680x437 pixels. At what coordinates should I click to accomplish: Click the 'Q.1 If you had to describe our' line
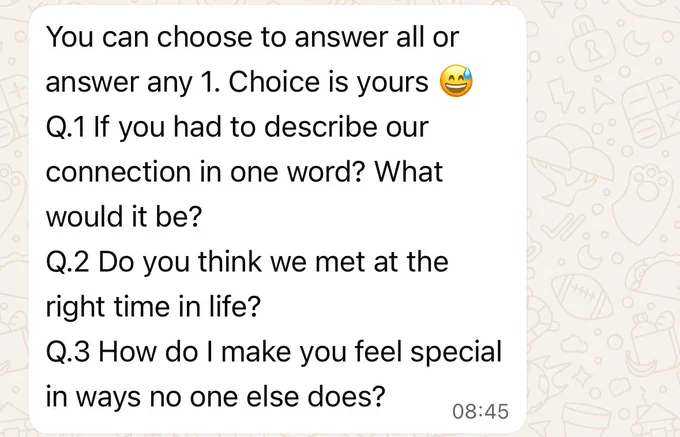tap(237, 127)
